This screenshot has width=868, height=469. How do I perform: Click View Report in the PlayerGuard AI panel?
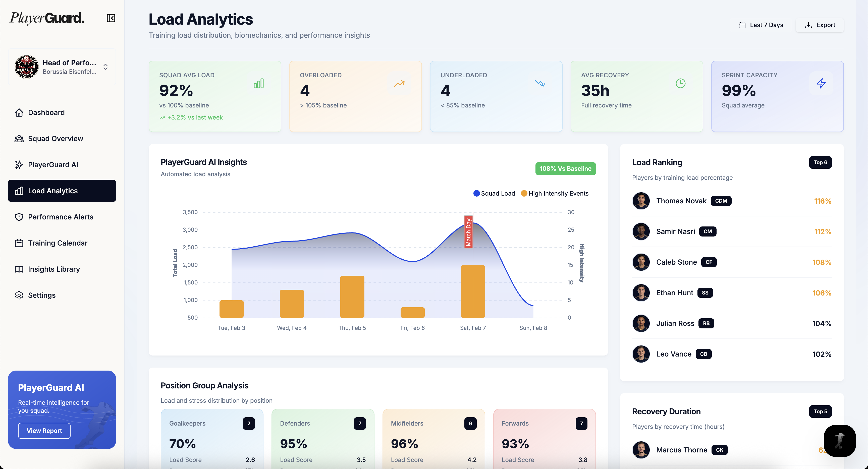(44, 431)
